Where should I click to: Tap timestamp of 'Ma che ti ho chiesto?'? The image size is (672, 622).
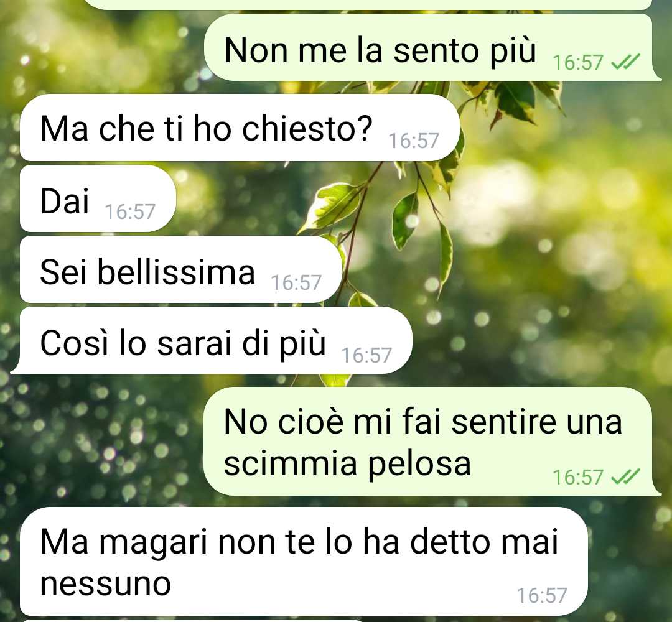pyautogui.click(x=414, y=141)
